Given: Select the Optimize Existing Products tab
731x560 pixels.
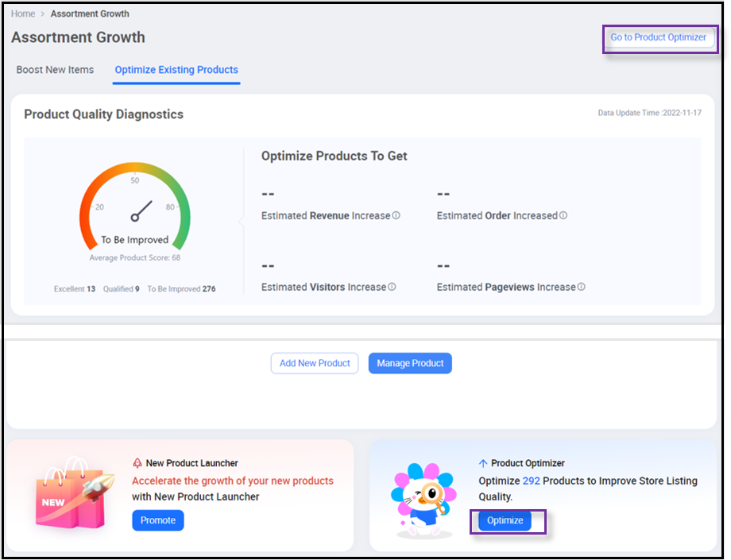Looking at the screenshot, I should pos(176,70).
